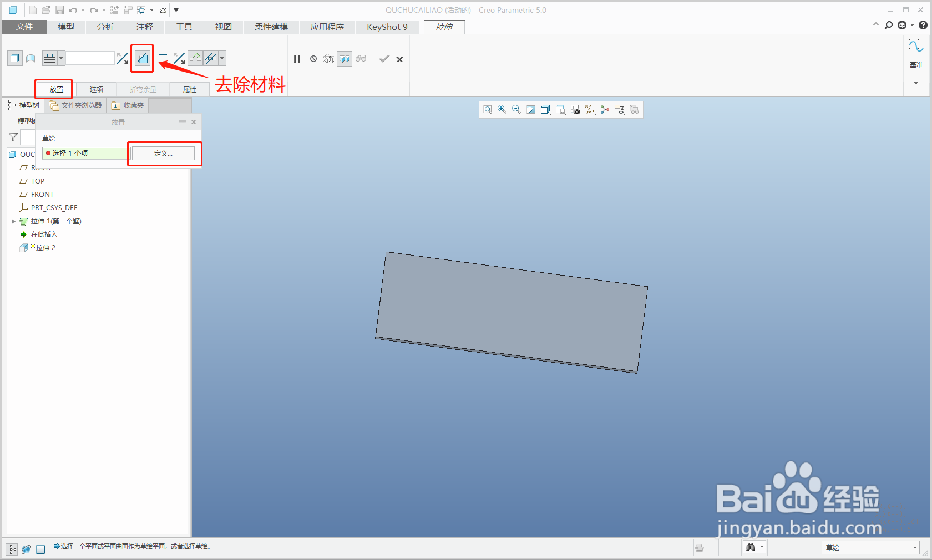Click the Undo arrow icon
Screen dimensions: 932x560
73,10
